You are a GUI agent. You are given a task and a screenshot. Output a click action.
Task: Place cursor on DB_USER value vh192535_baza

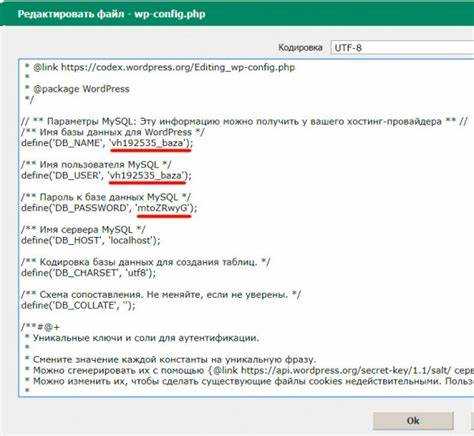146,175
